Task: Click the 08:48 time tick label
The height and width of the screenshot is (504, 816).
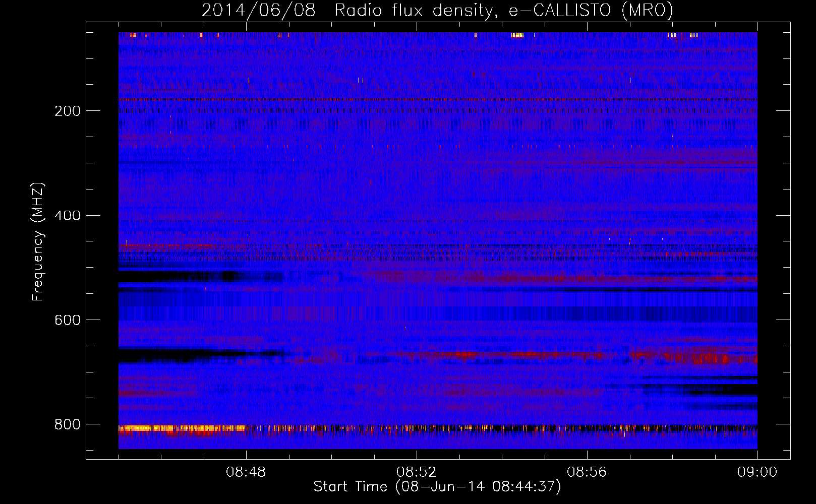Action: 246,472
